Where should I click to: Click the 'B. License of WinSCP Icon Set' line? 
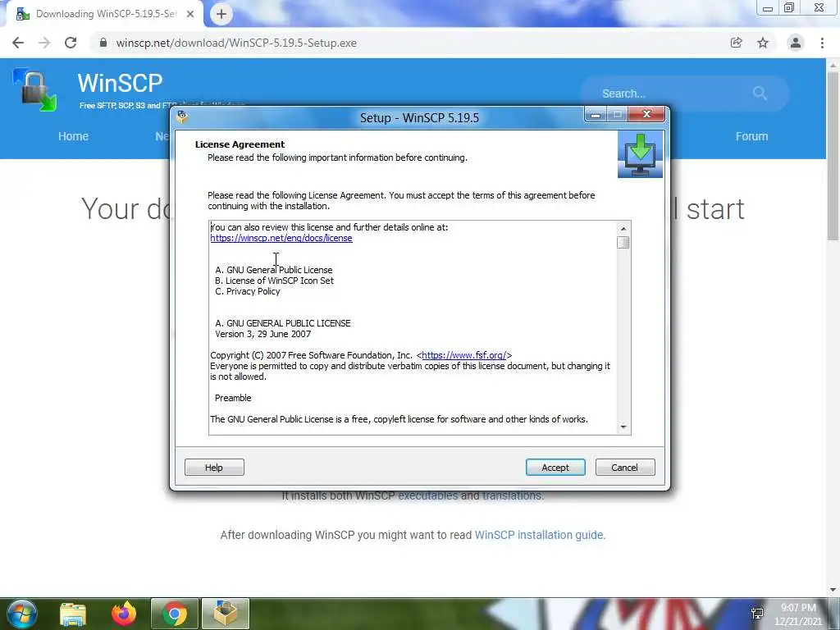274,281
